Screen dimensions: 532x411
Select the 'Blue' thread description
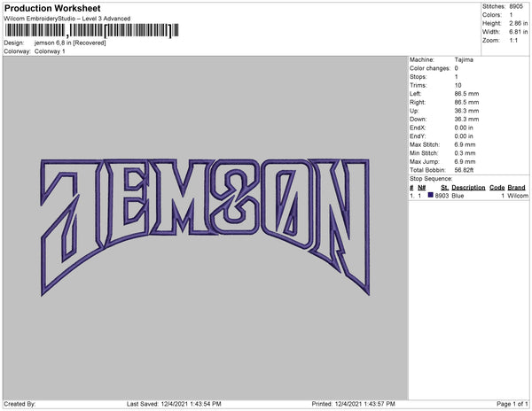pos(458,196)
